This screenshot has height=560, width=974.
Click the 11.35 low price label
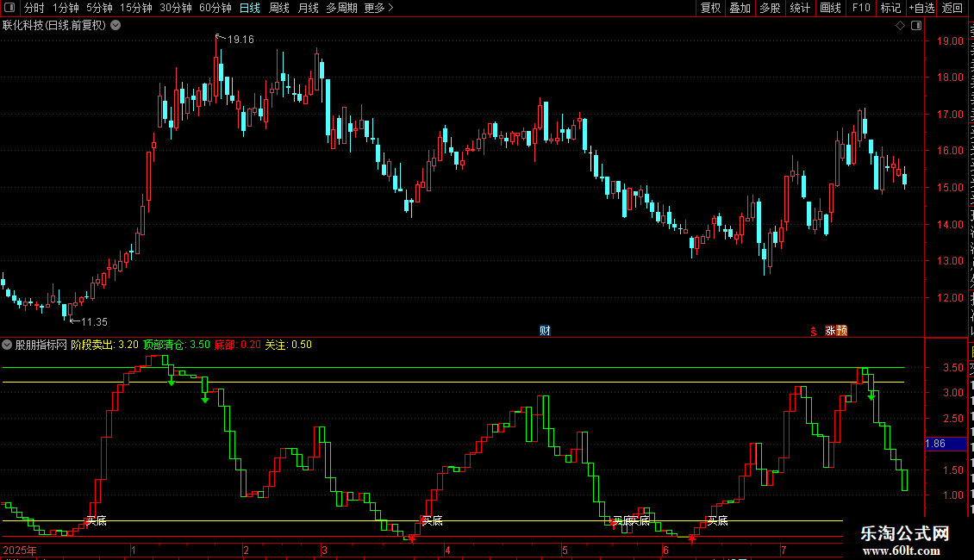[x=94, y=321]
